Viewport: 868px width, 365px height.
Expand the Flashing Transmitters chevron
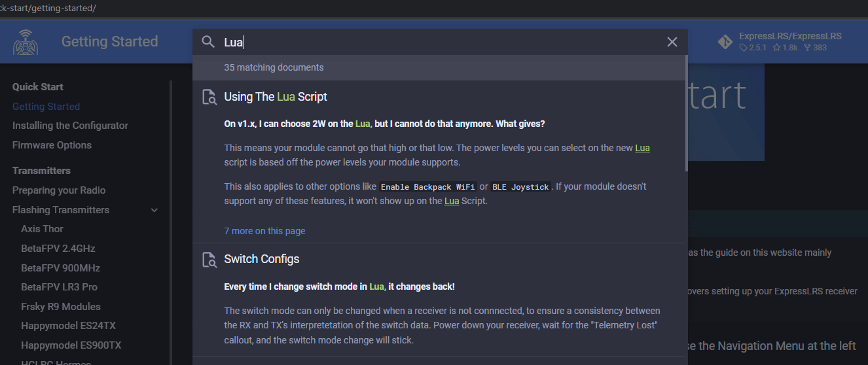(x=154, y=210)
